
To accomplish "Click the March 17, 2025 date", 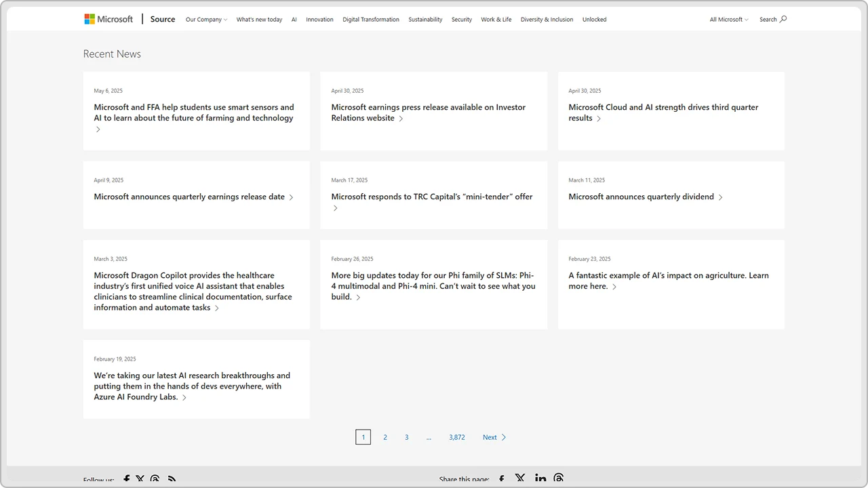I will 349,180.
